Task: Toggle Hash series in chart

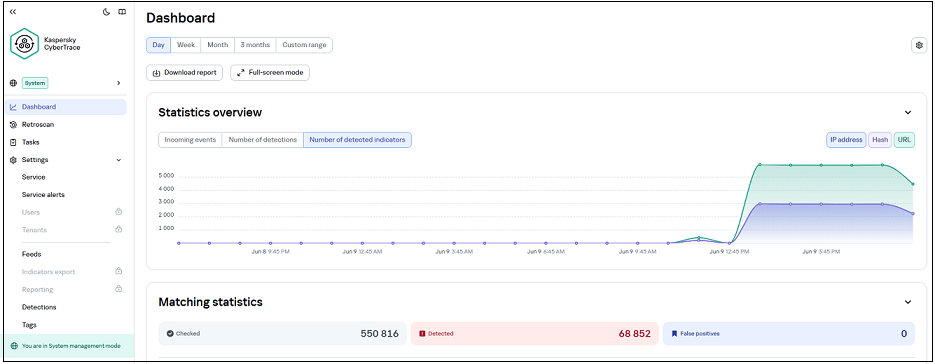Action: (x=880, y=140)
